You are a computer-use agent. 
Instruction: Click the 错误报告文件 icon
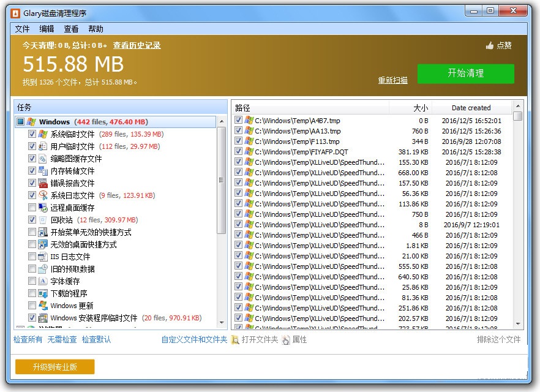[43, 183]
